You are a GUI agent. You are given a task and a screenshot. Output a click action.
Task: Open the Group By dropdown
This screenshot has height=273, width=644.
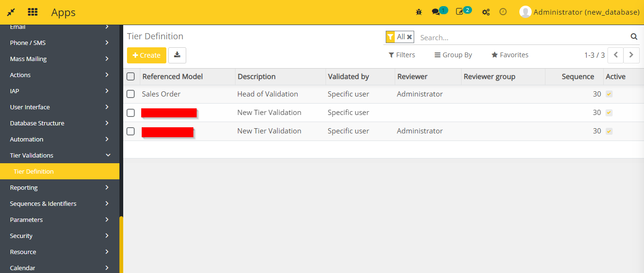pos(453,55)
